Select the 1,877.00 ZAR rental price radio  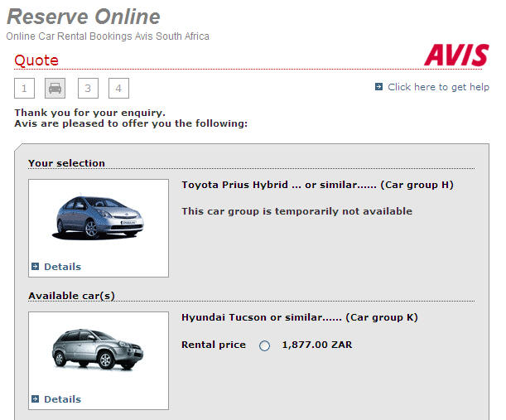pyautogui.click(x=264, y=345)
